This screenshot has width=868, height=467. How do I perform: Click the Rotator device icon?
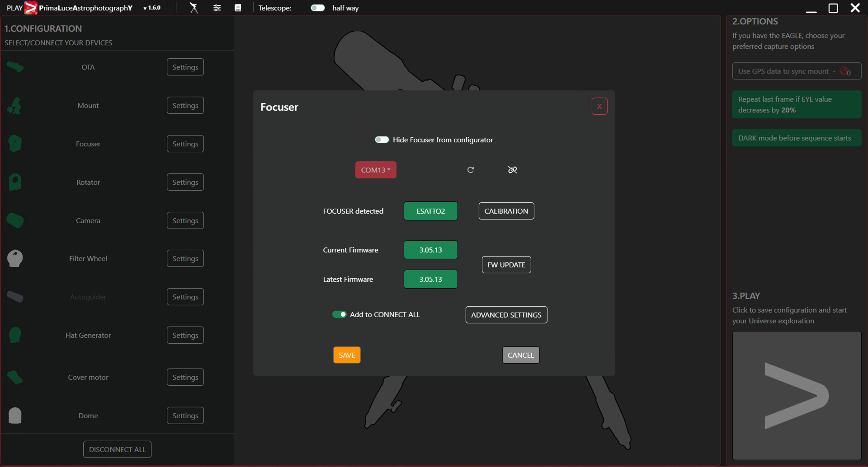tap(15, 182)
